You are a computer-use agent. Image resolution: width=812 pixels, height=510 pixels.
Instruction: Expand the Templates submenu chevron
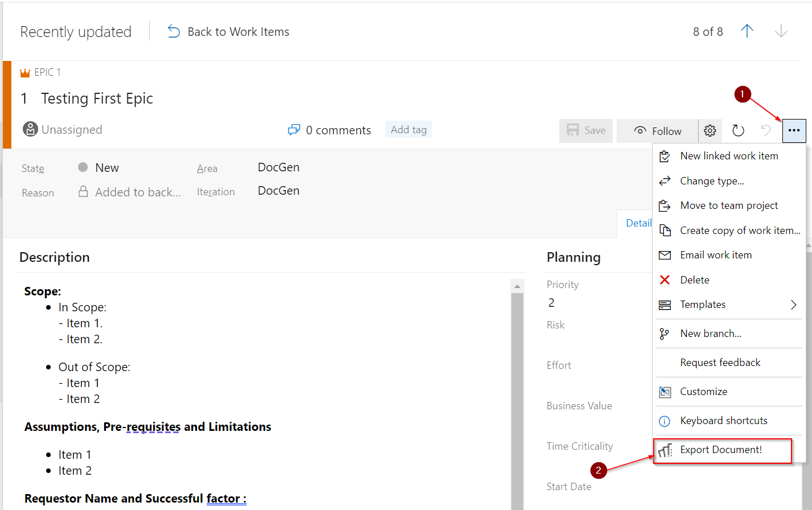[793, 305]
